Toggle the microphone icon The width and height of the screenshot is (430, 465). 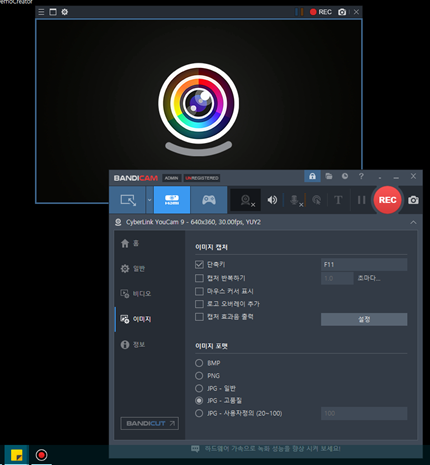pos(295,200)
